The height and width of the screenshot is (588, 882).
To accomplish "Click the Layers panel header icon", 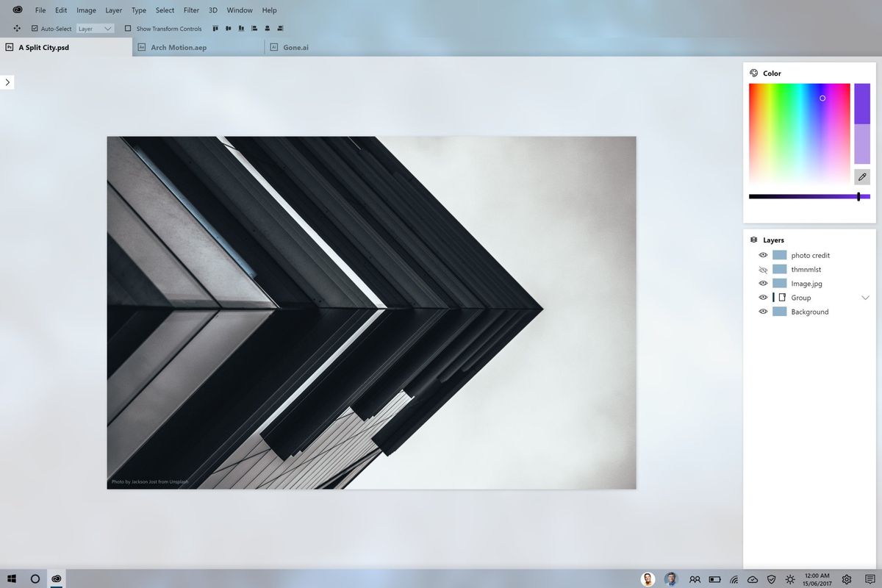I will tap(753, 240).
